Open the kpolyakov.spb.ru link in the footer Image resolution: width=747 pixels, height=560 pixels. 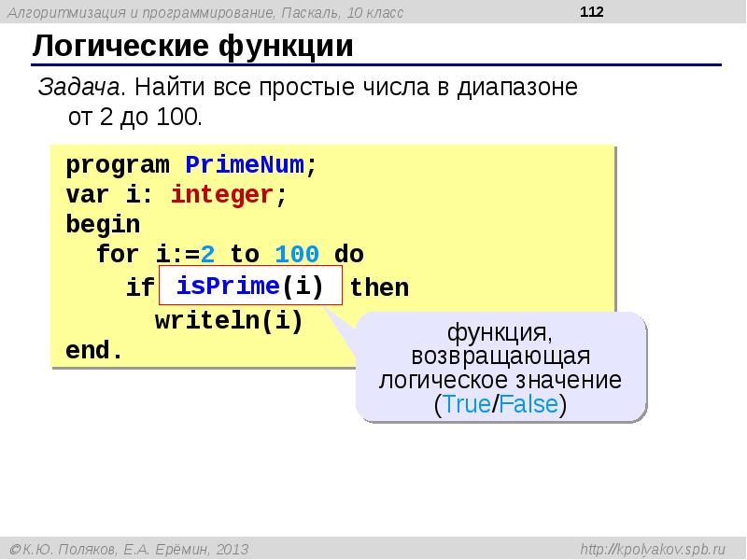pyautogui.click(x=657, y=549)
